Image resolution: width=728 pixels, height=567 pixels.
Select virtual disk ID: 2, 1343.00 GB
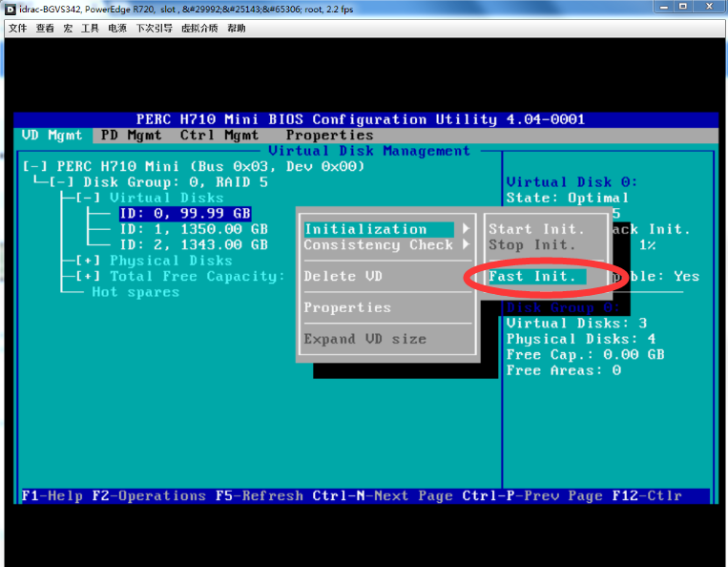coord(194,244)
